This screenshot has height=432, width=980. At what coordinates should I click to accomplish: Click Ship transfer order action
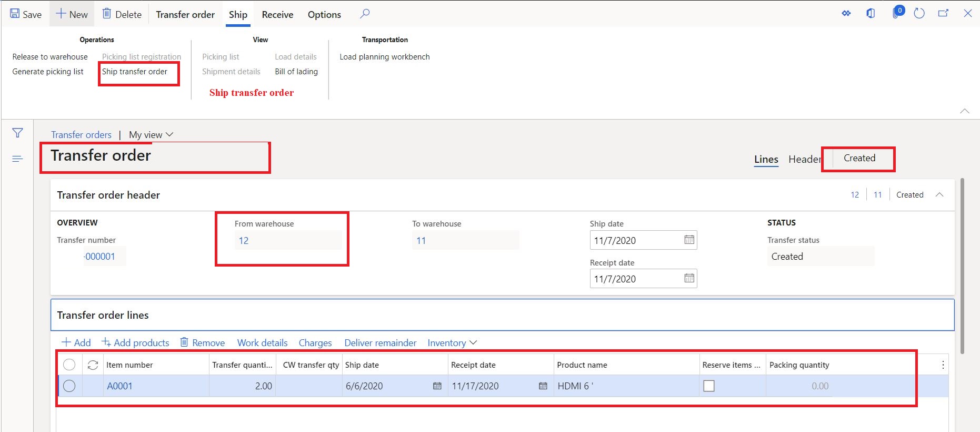point(135,72)
